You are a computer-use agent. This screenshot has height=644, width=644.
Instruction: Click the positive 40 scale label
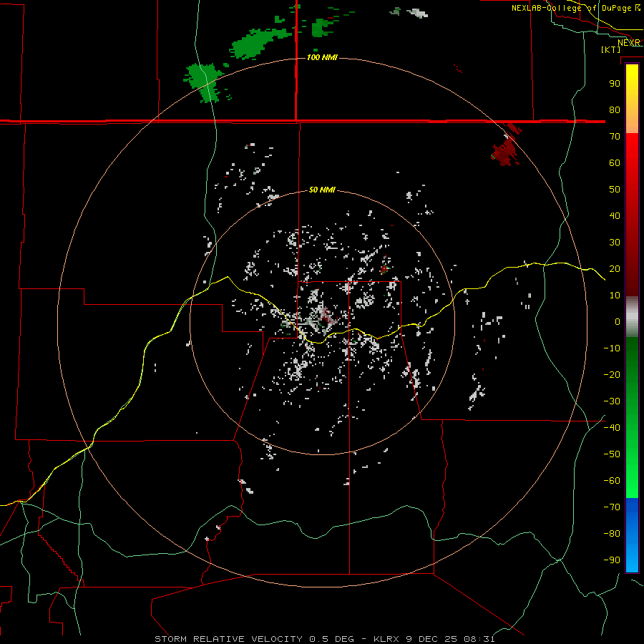615,215
